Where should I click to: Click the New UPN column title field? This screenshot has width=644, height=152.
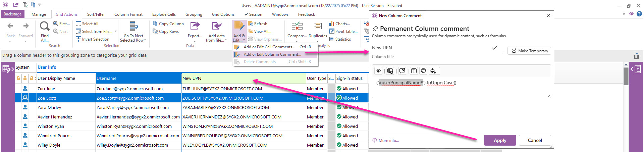pyautogui.click(x=431, y=48)
